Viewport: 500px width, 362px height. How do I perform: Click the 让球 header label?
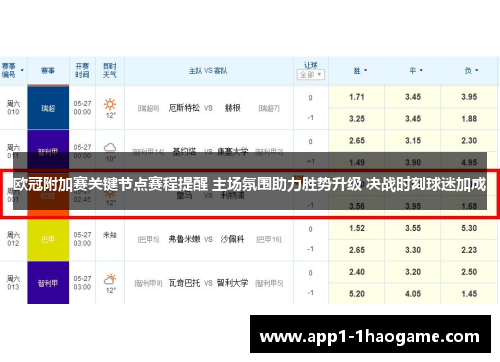tap(310, 65)
